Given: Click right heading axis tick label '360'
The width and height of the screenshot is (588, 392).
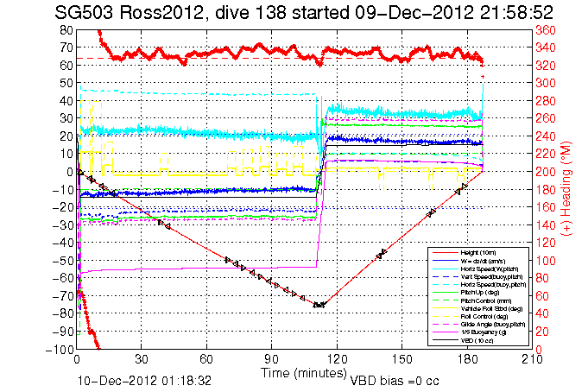Looking at the screenshot, I should tap(545, 30).
